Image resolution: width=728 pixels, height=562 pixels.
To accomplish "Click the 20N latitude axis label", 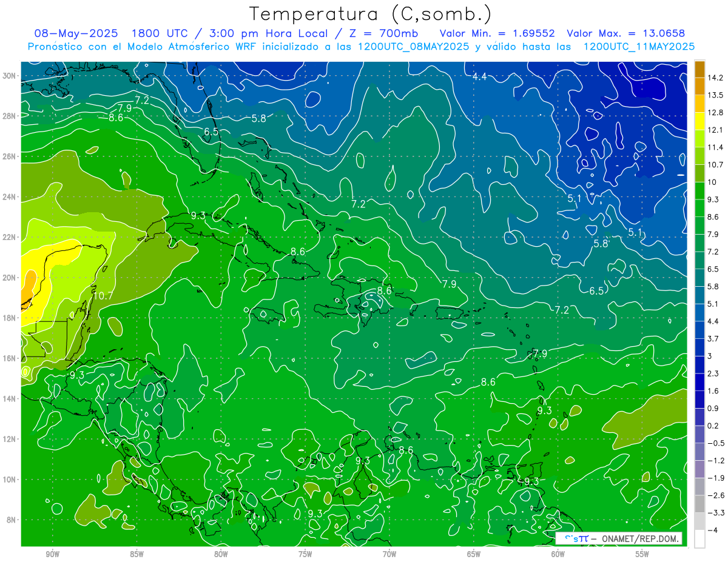I will (x=9, y=278).
